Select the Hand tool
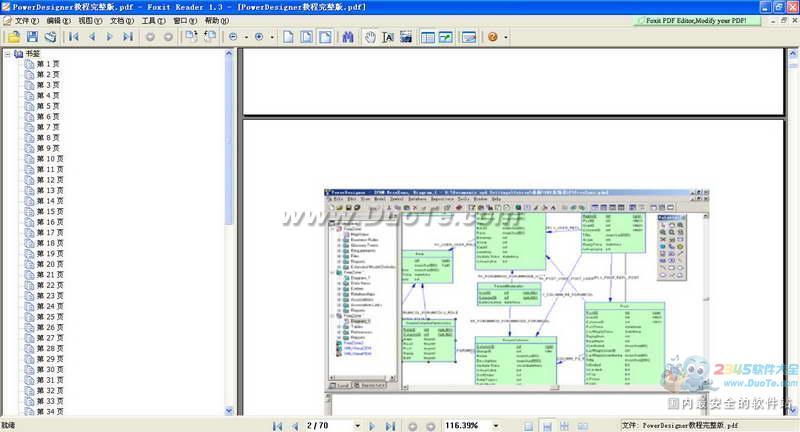This screenshot has width=800, height=432. [370, 37]
